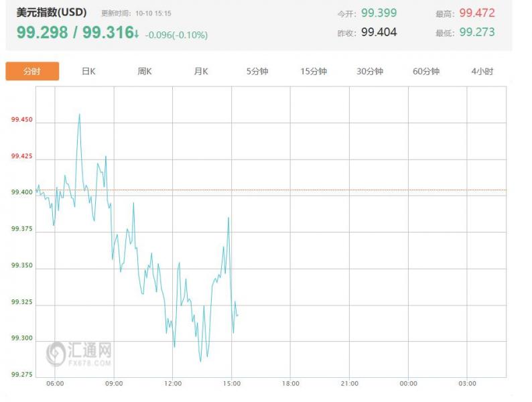The height and width of the screenshot is (402, 532).
Task: Select the 15分钟 interval tab
Action: [x=314, y=72]
